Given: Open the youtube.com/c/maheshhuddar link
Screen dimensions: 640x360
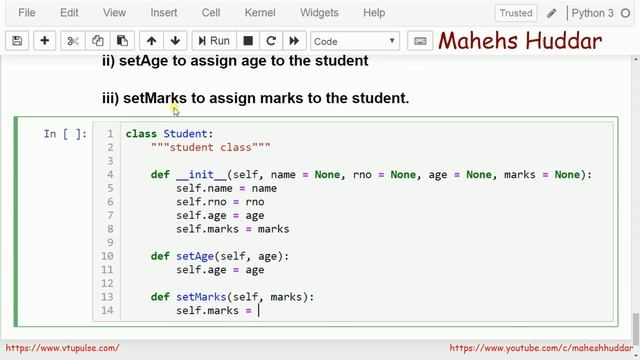Looking at the screenshot, I should coord(541,348).
